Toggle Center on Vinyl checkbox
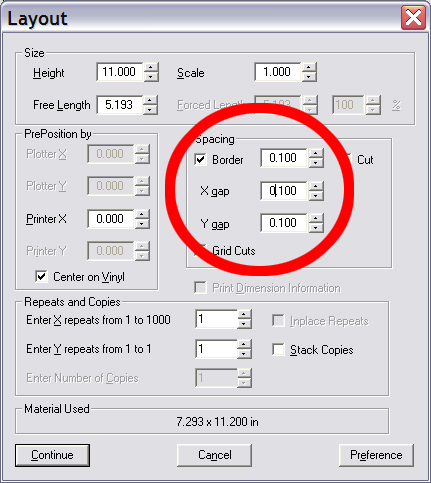431x483 pixels. pyautogui.click(x=41, y=276)
